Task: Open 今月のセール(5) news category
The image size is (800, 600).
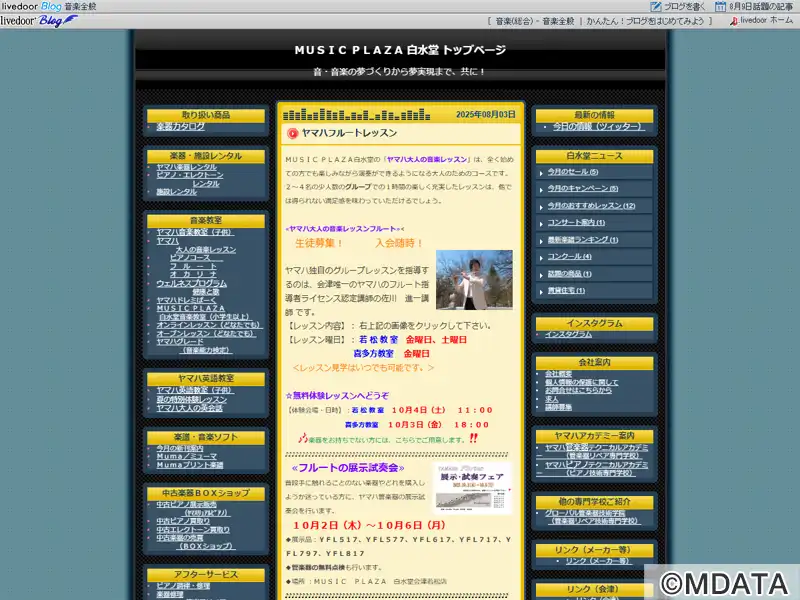Action: pyautogui.click(x=573, y=172)
